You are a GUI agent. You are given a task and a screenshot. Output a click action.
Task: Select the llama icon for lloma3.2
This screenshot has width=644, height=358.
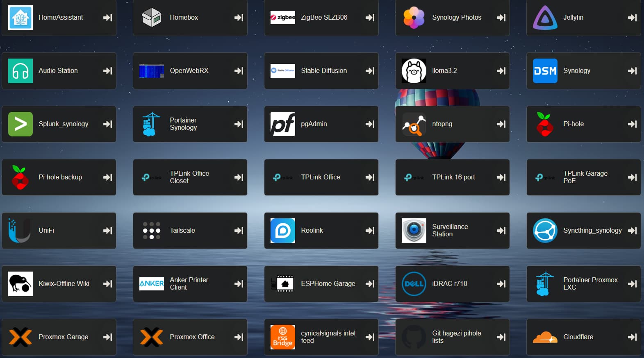(x=414, y=71)
